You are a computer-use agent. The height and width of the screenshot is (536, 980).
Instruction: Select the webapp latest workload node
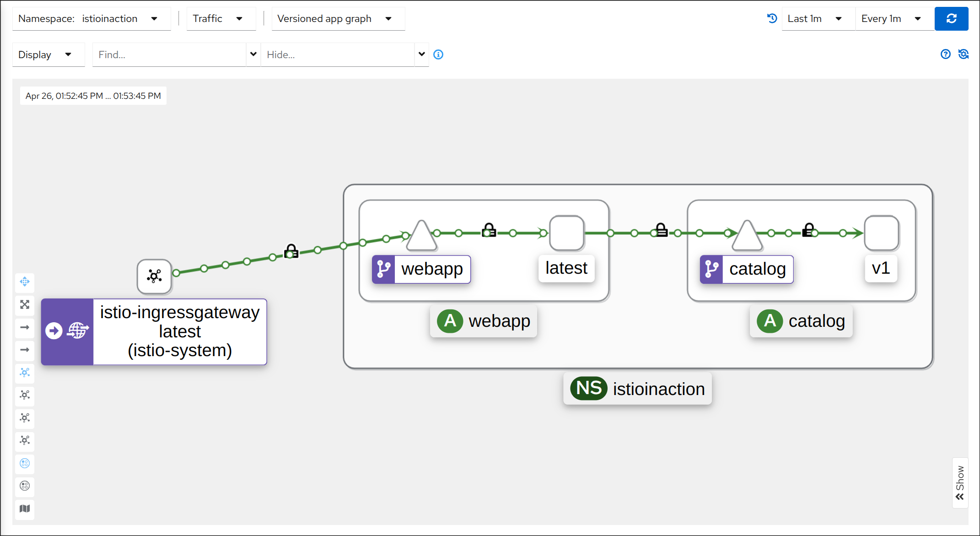pos(566,233)
